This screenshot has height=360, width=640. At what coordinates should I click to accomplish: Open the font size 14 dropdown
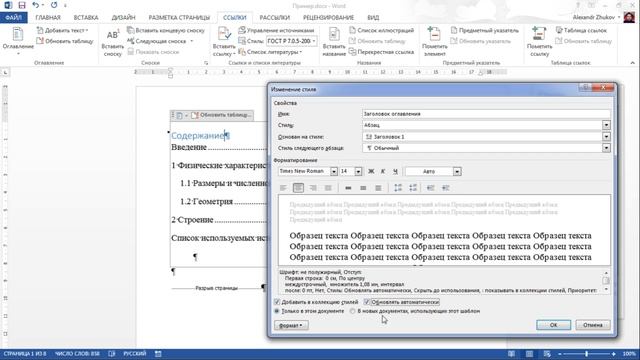click(x=358, y=171)
